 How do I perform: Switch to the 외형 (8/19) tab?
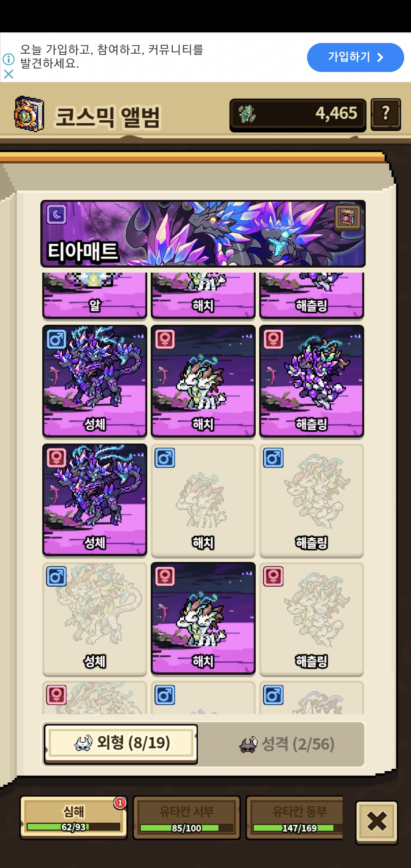pyautogui.click(x=121, y=744)
